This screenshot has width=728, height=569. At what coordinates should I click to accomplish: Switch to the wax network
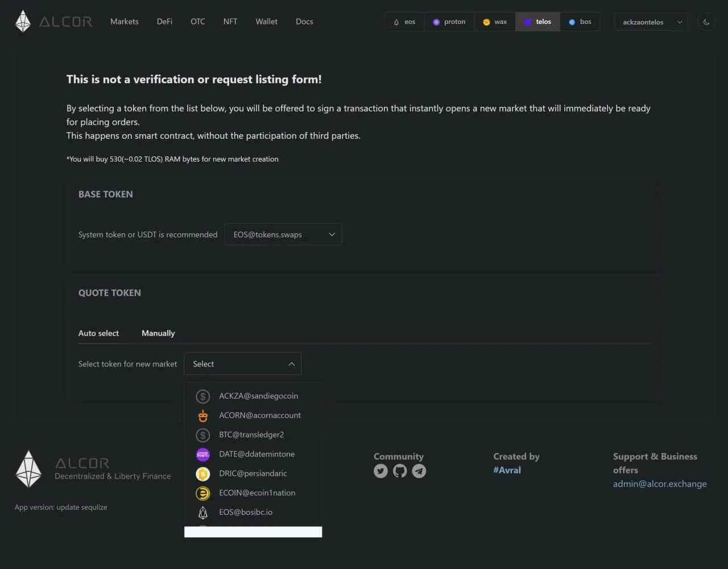[495, 22]
